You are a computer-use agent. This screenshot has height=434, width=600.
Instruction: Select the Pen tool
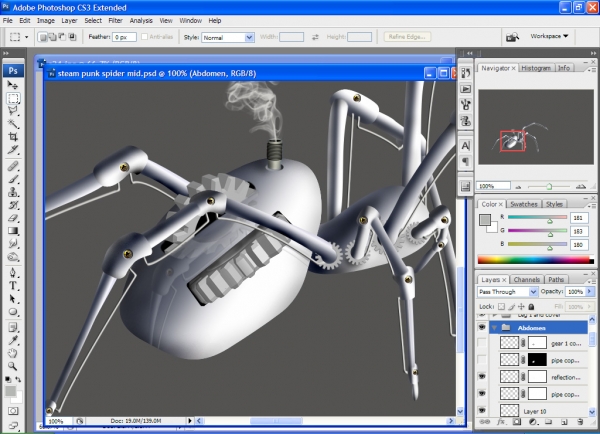point(13,272)
